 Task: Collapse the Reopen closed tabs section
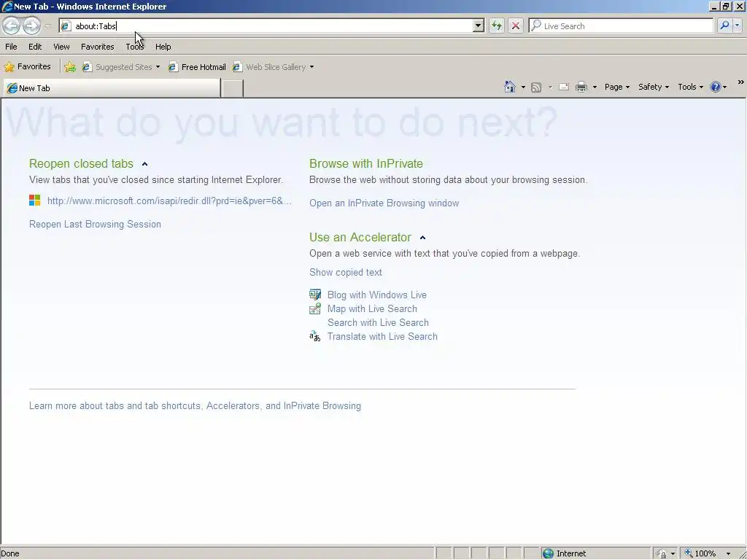tap(145, 164)
